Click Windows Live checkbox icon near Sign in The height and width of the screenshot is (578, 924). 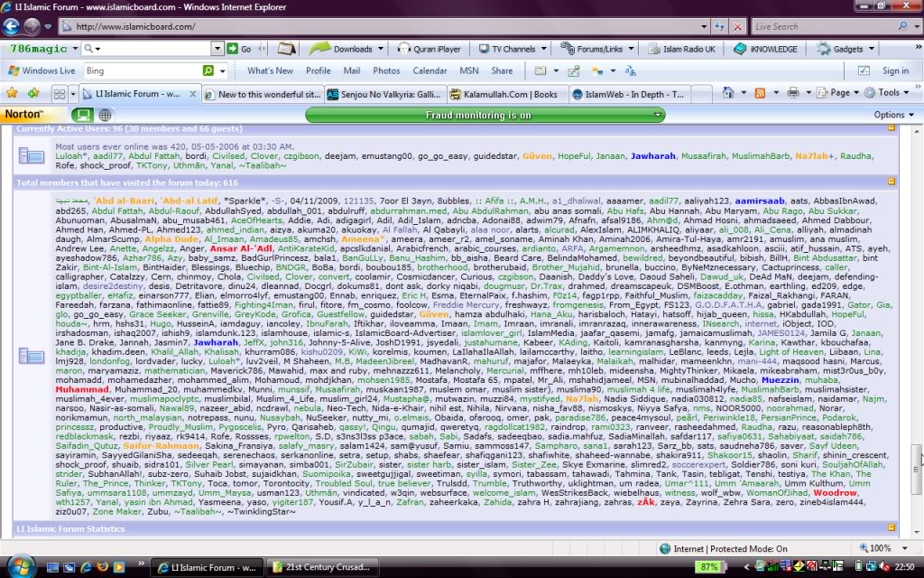pyautogui.click(x=864, y=70)
